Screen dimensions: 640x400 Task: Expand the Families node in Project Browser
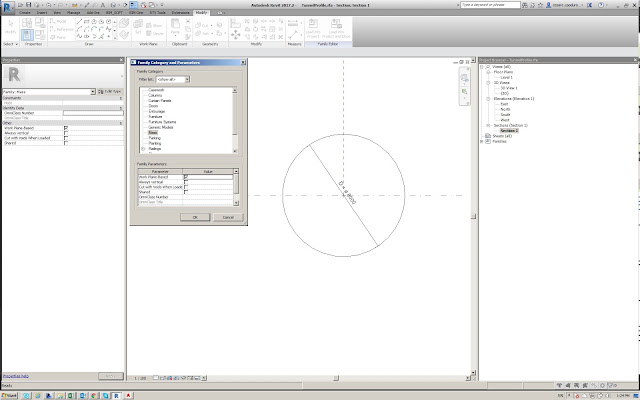coord(482,141)
